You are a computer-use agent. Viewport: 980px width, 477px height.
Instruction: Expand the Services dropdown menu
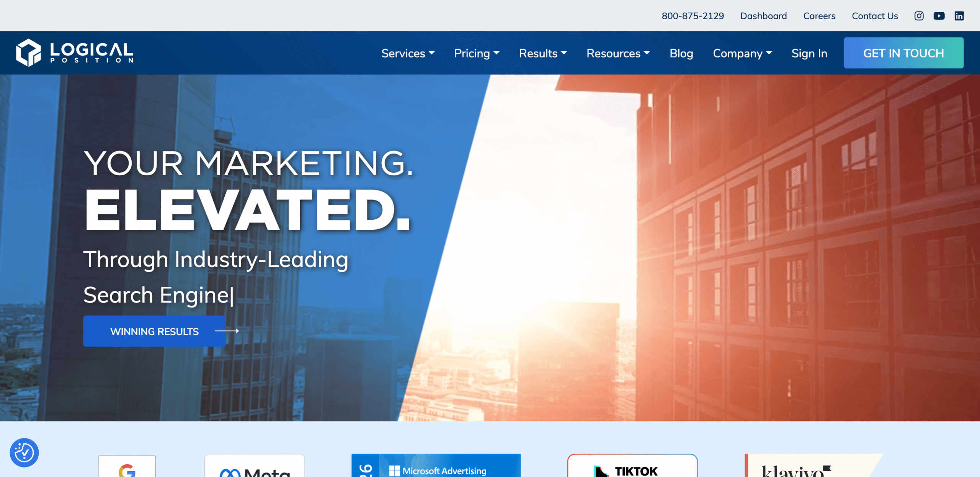[x=408, y=53]
